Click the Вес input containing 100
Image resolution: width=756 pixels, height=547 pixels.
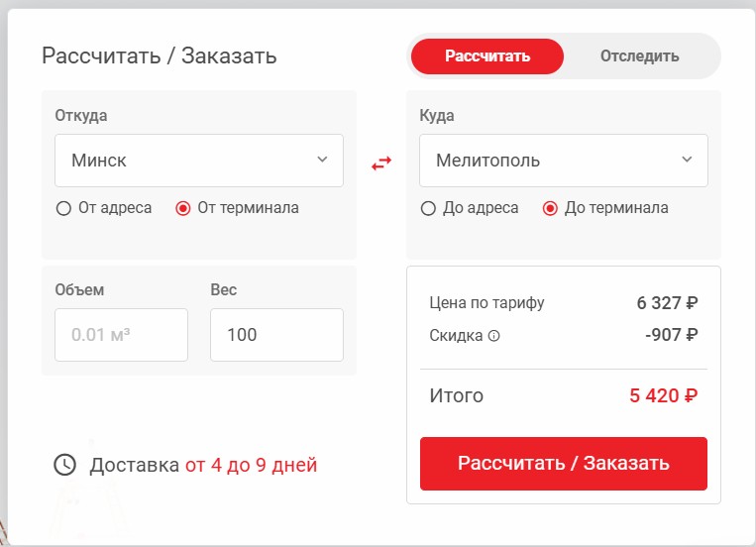pyautogui.click(x=276, y=335)
